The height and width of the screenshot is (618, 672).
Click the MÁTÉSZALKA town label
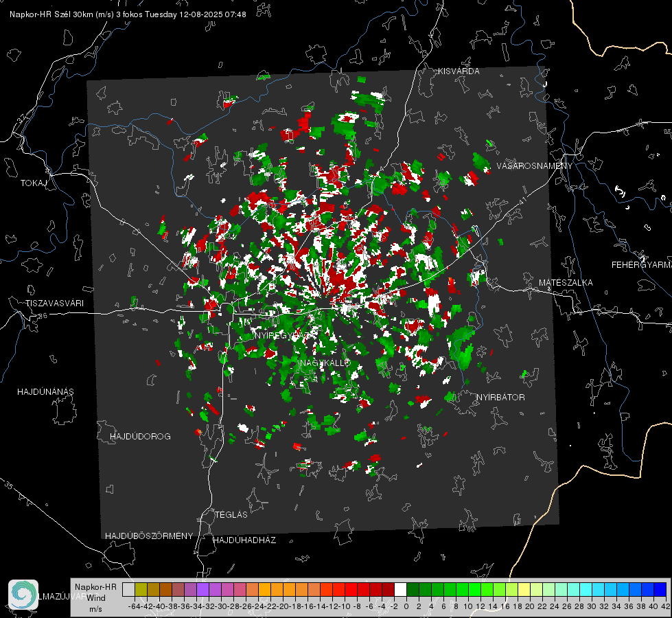click(x=566, y=283)
